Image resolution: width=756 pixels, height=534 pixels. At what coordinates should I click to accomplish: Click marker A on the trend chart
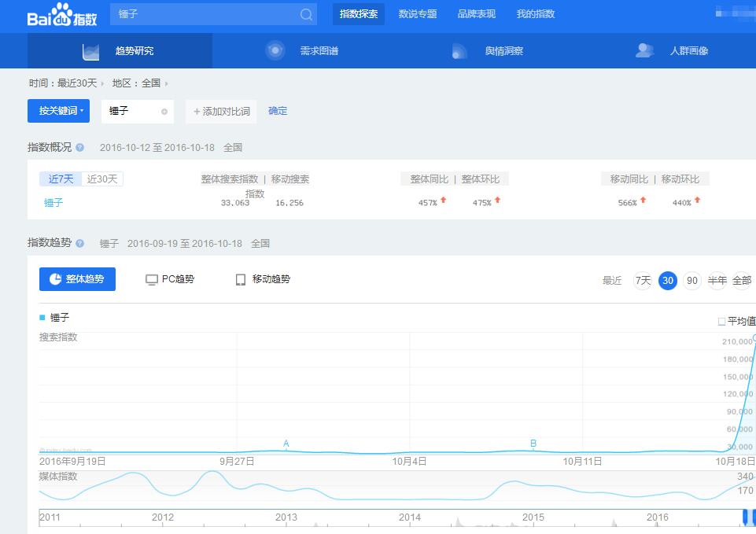[286, 444]
